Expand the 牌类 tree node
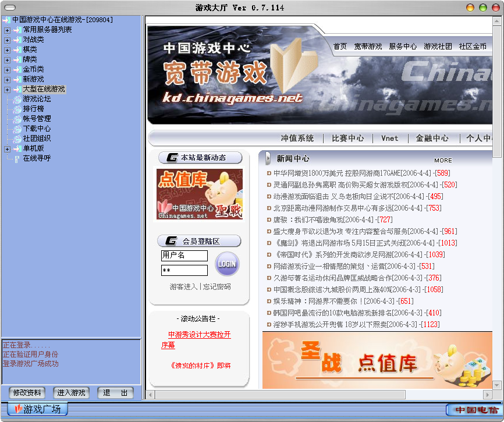 (7, 60)
